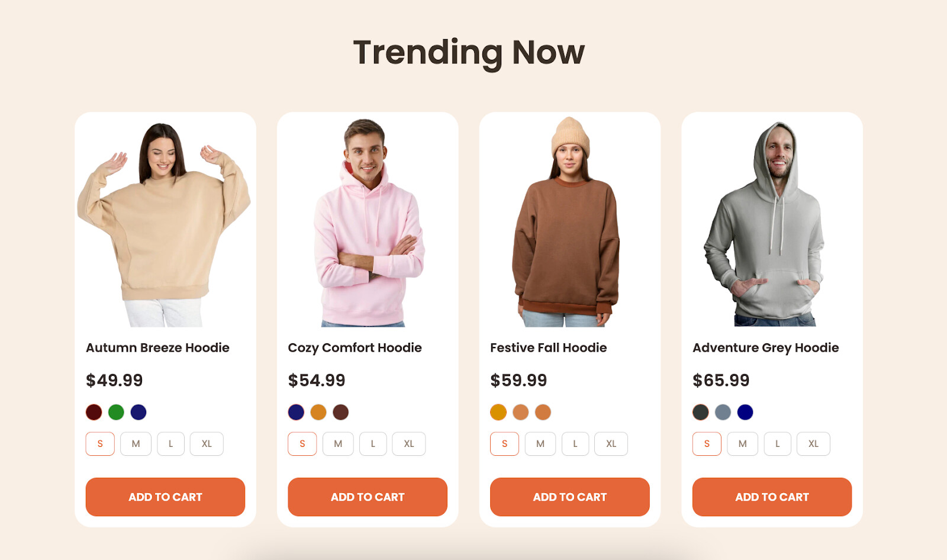Open the Festive Fall Hoodie product title
The height and width of the screenshot is (560, 947).
tap(549, 347)
